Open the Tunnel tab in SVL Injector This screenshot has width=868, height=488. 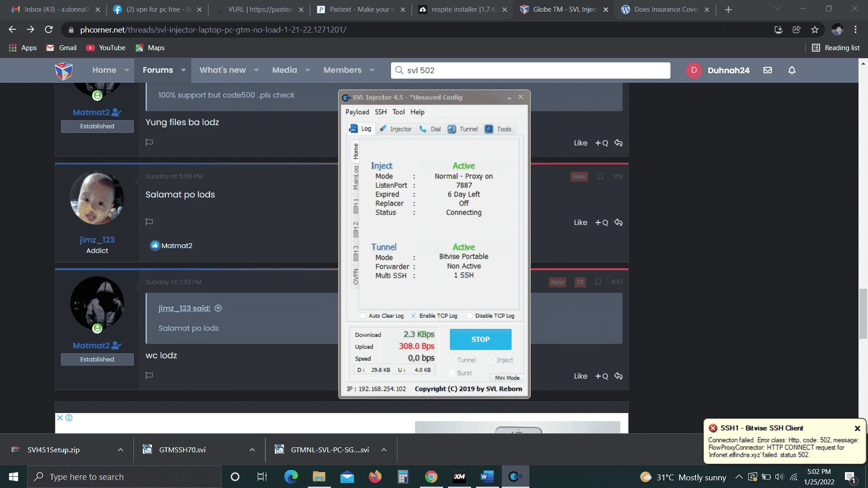463,129
